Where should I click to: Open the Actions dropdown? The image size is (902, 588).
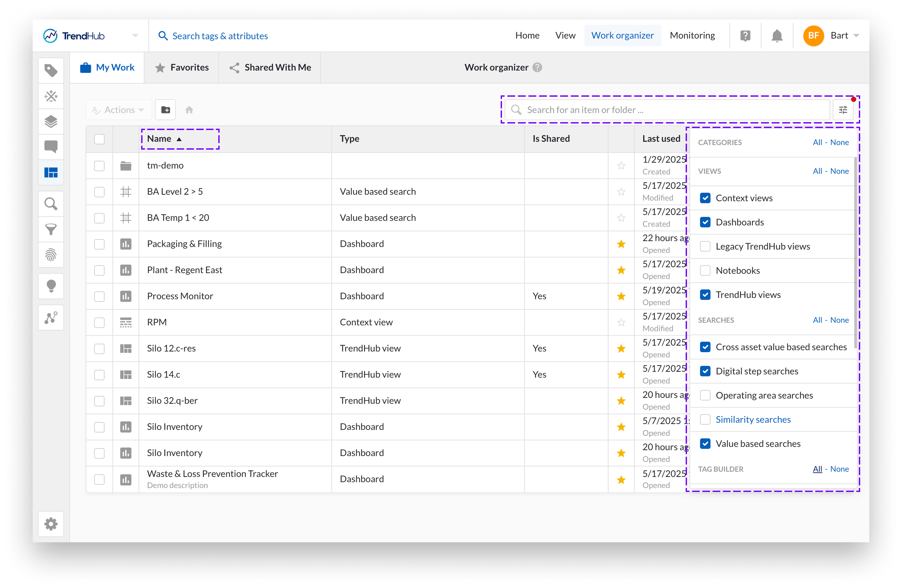click(119, 110)
